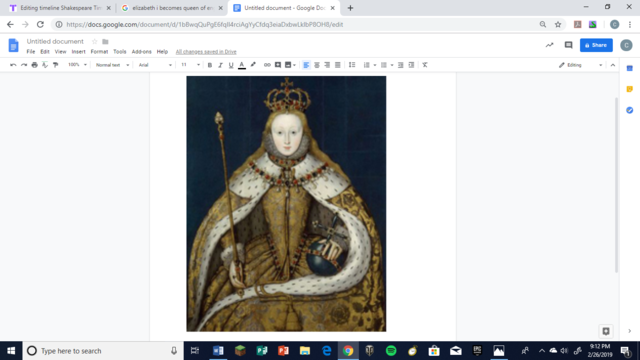Image resolution: width=640 pixels, height=360 pixels.
Task: Collapse the menus with the up chevron
Action: pyautogui.click(x=613, y=65)
